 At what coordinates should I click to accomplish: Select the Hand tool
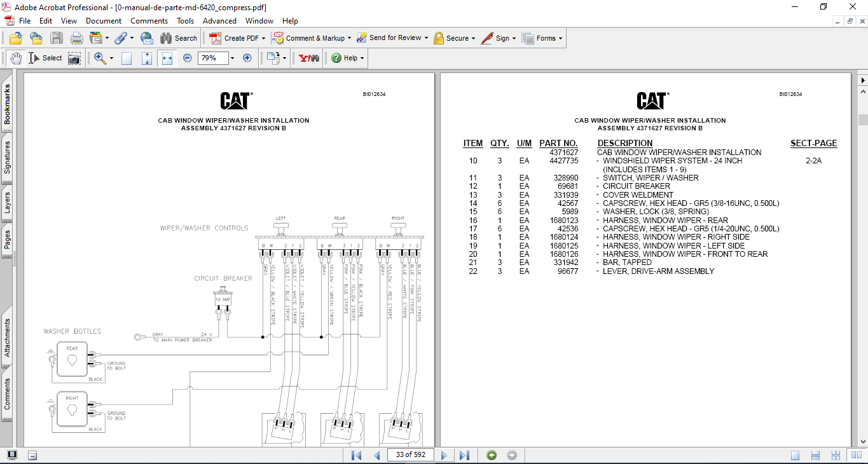16,58
